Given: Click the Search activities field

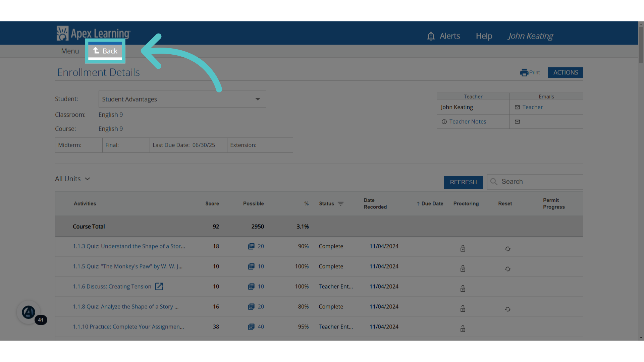Looking at the screenshot, I should coord(535,182).
